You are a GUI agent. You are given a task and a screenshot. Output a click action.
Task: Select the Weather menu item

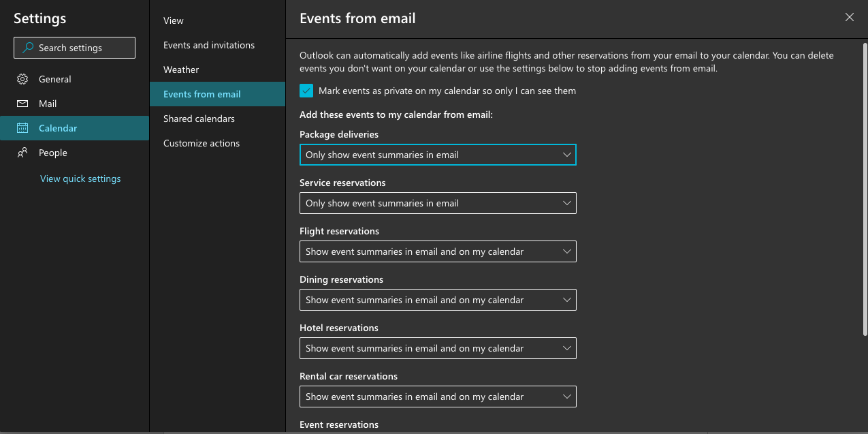pos(217,69)
